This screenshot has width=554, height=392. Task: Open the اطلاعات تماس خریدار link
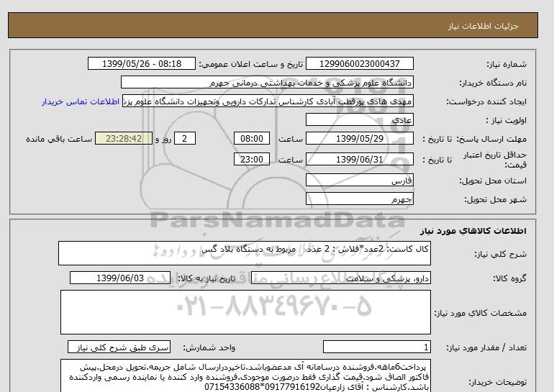(x=81, y=101)
